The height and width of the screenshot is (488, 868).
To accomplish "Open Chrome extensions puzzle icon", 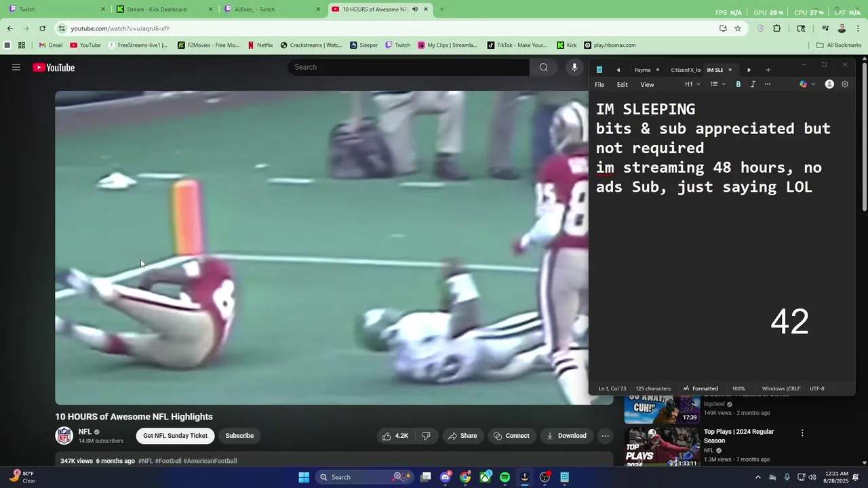I will click(x=777, y=28).
